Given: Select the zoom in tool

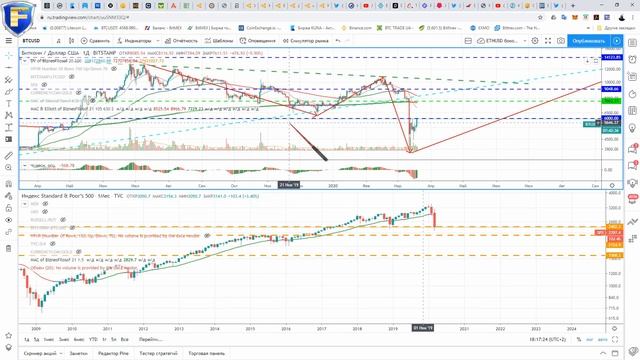Looking at the screenshot, I should pyautogui.click(x=9, y=168).
